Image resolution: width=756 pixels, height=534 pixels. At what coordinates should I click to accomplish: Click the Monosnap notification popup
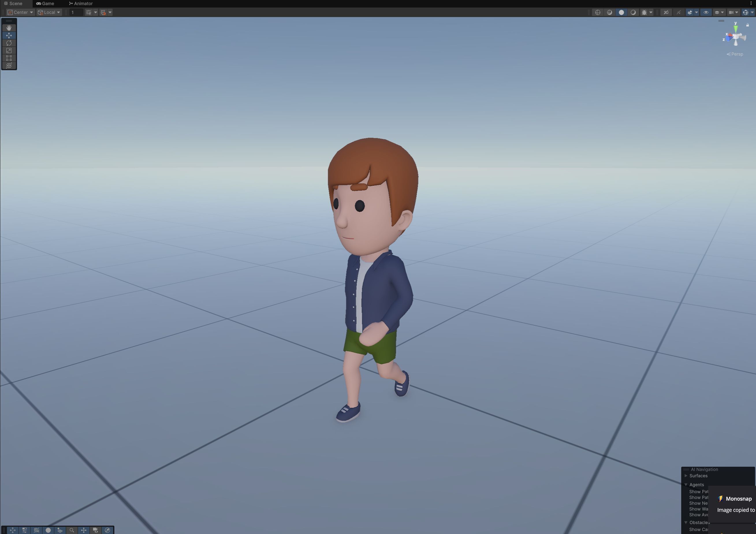point(732,504)
